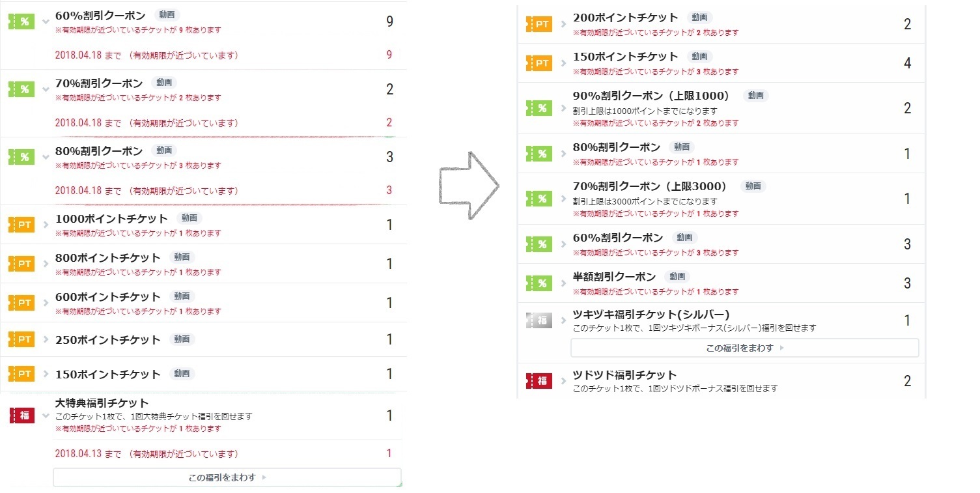Click the silver 福 icon beside ツキヅキ福引チケット(シルバー)
Screen dimensions: 980x493
point(539,320)
